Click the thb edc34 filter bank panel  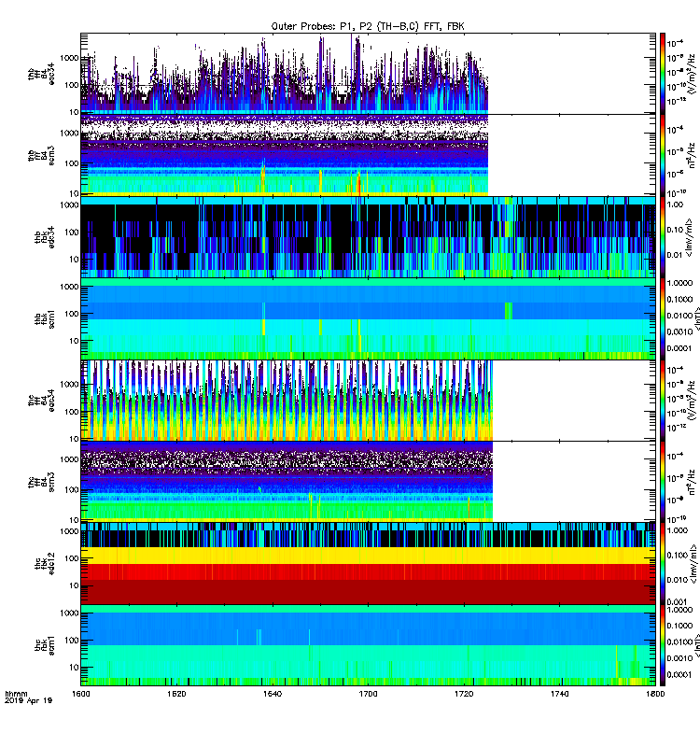pos(368,237)
